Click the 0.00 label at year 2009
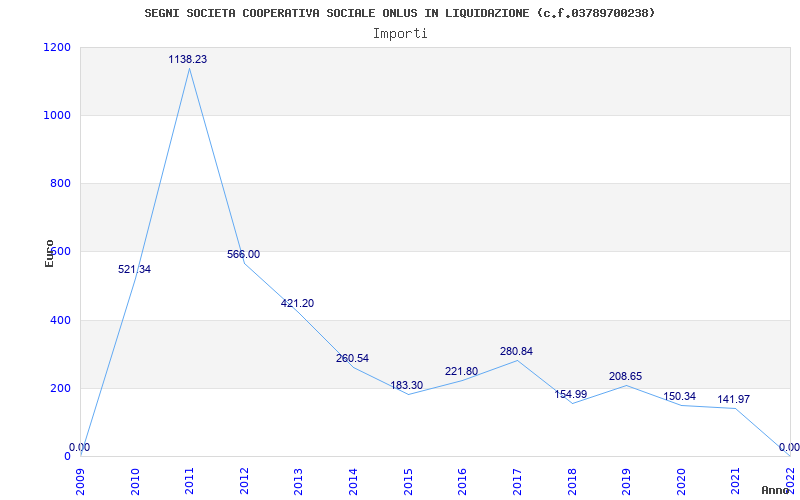 click(x=80, y=447)
